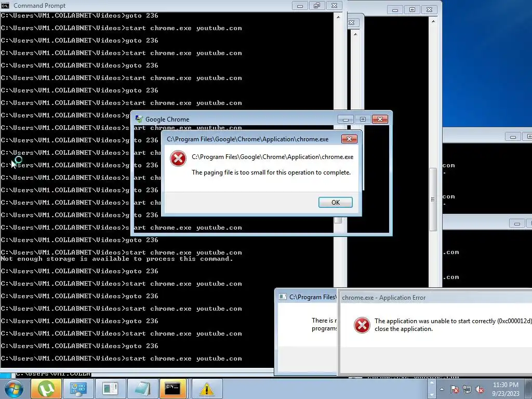532x399 pixels.
Task: Click the muted volume tray icon
Action: click(479, 390)
